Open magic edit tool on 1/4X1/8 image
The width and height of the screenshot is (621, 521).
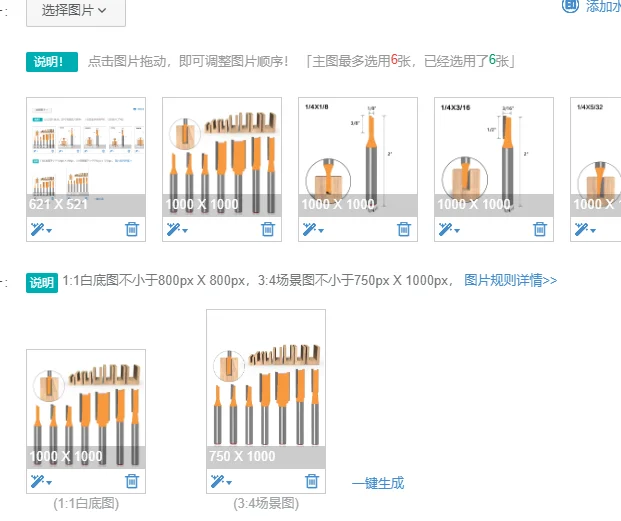pyautogui.click(x=309, y=229)
